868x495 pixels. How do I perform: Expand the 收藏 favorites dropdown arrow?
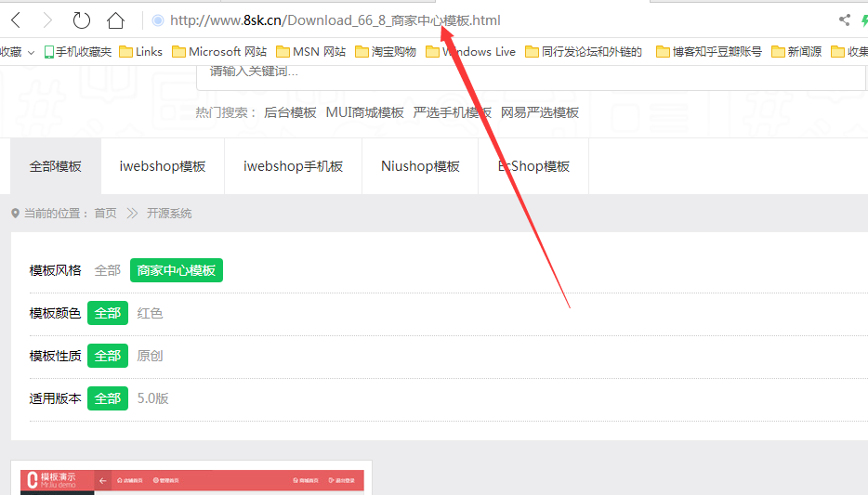pyautogui.click(x=31, y=53)
